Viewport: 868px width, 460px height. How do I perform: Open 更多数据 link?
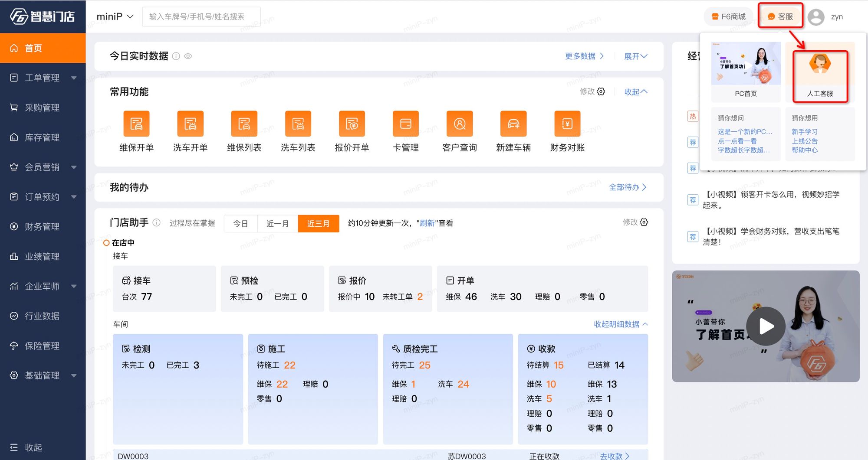coord(585,56)
